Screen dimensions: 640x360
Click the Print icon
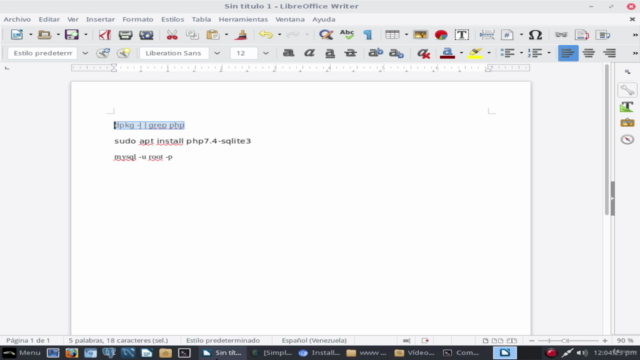[x=125, y=35]
